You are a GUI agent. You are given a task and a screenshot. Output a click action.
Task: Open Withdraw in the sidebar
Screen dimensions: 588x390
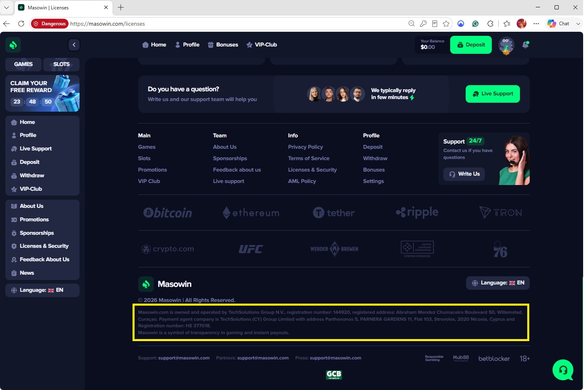(42, 176)
